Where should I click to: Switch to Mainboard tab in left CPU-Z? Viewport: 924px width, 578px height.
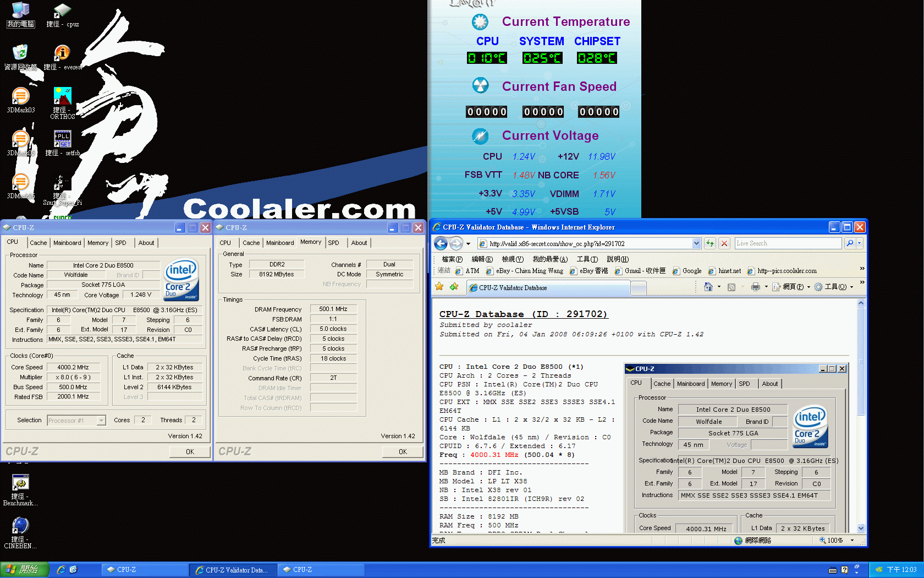(67, 243)
